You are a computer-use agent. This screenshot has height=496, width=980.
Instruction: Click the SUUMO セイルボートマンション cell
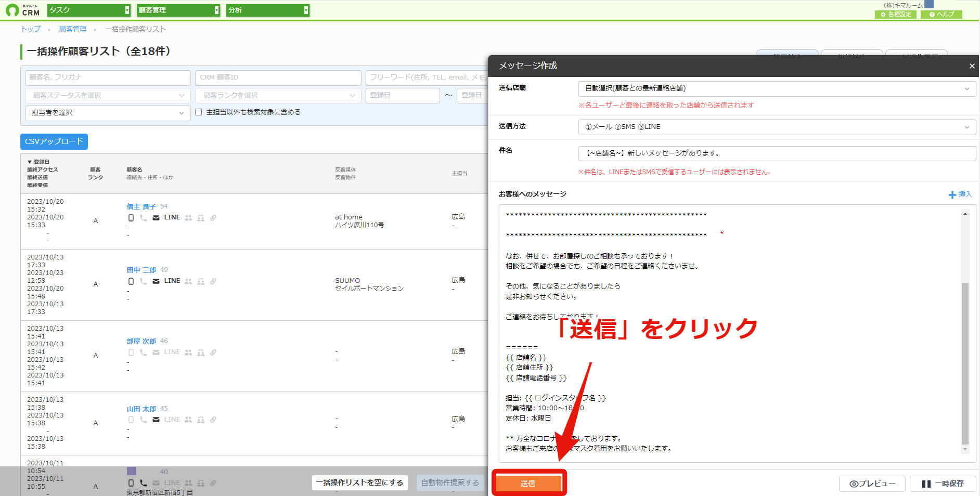[369, 284]
